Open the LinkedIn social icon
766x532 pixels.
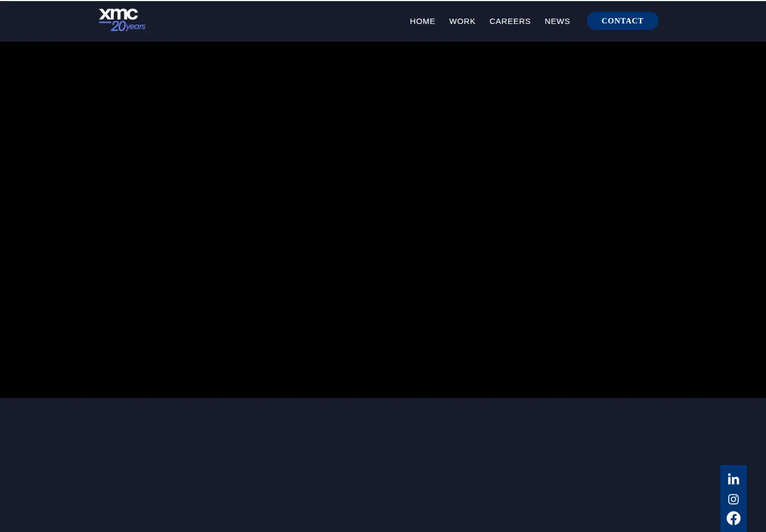point(734,479)
